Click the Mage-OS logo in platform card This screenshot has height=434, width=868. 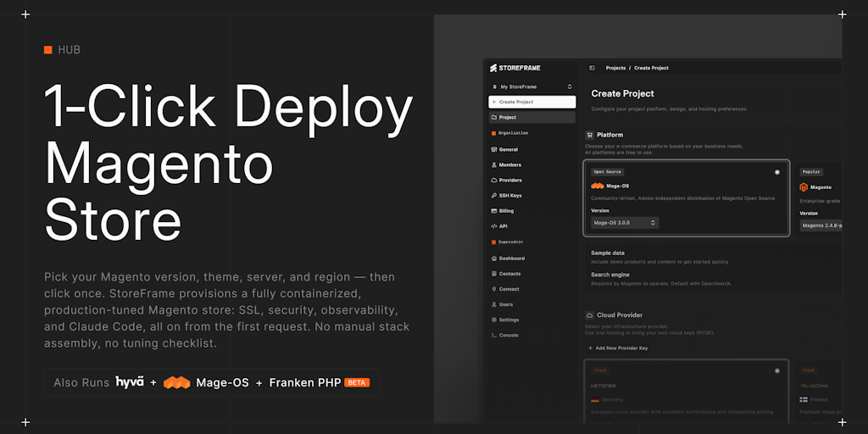click(598, 186)
